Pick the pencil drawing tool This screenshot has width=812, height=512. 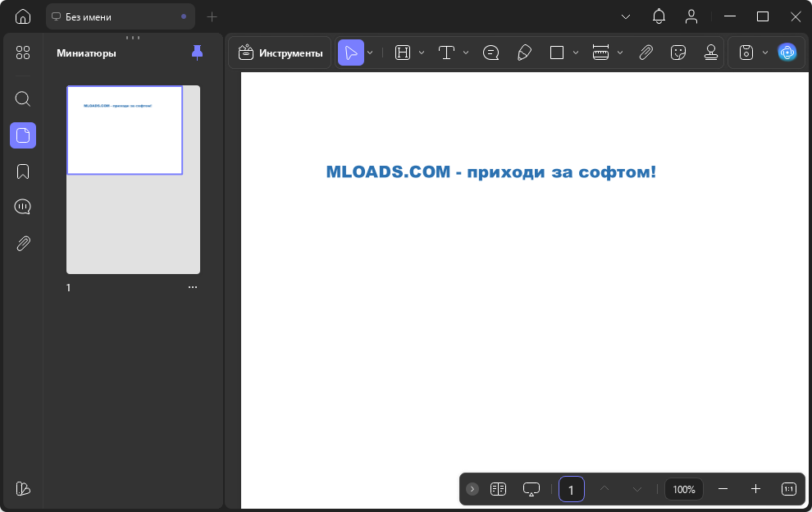click(x=524, y=53)
